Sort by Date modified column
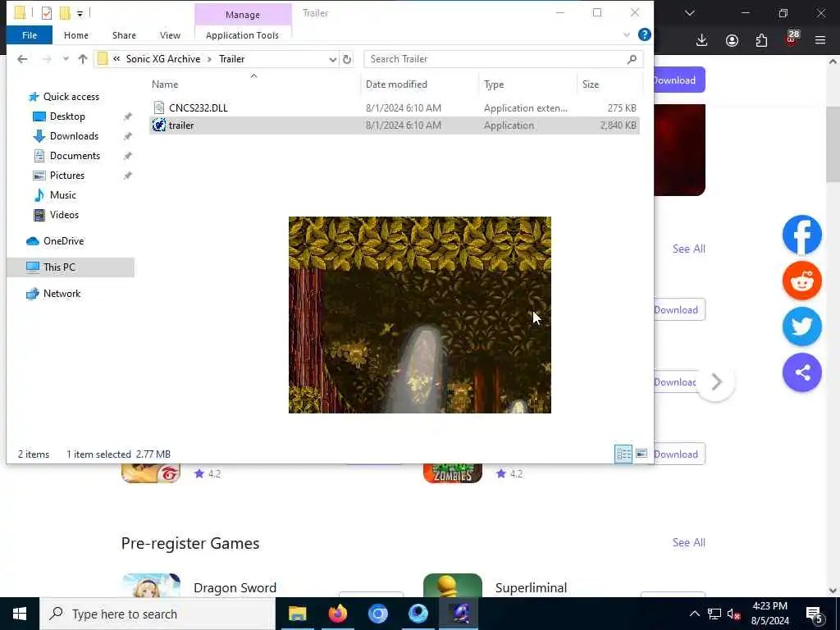This screenshot has height=630, width=840. (x=396, y=84)
